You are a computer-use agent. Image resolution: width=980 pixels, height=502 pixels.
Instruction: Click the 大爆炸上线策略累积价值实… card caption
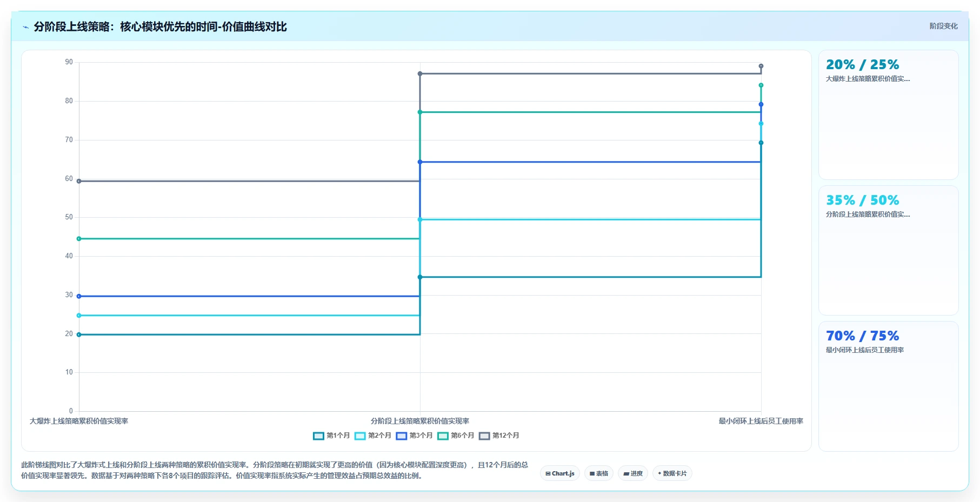pyautogui.click(x=868, y=79)
